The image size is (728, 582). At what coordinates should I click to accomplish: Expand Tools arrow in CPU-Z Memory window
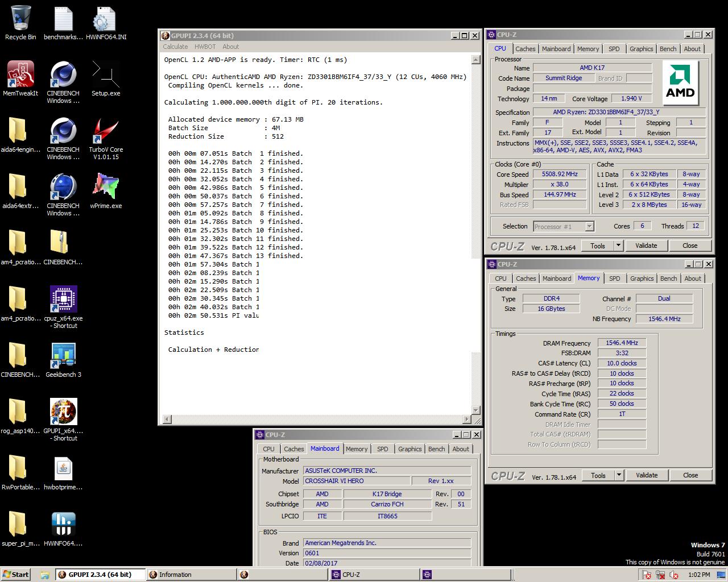(x=619, y=475)
